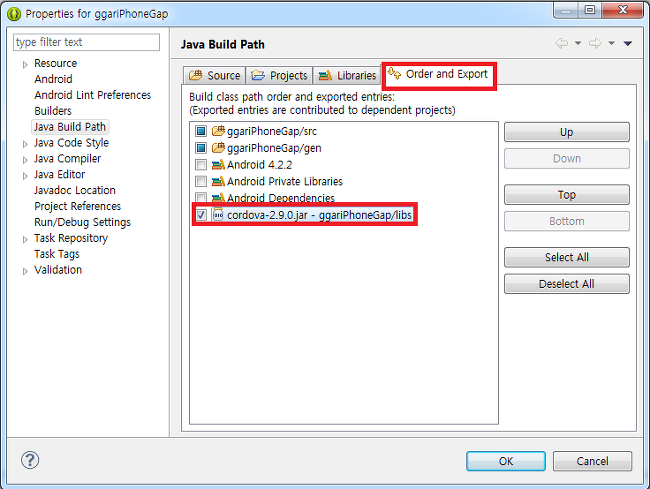Select Java Code Style item
Screen dimensions: 650x489
[71, 143]
